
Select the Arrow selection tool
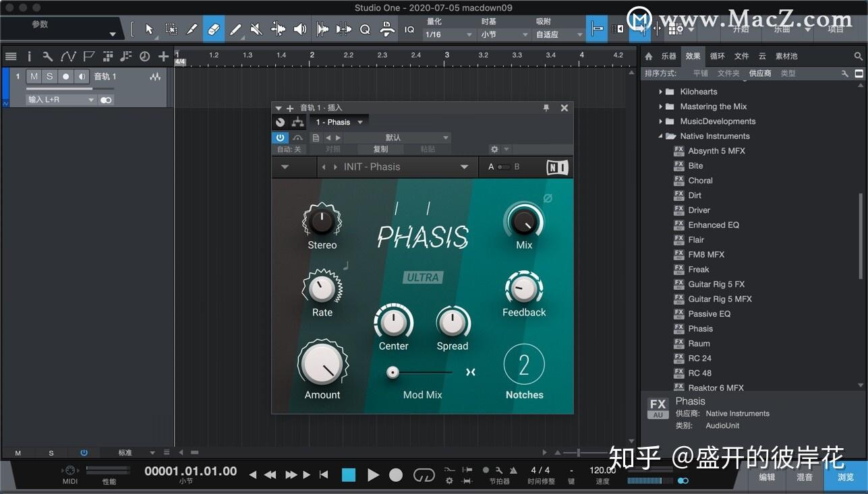(150, 29)
